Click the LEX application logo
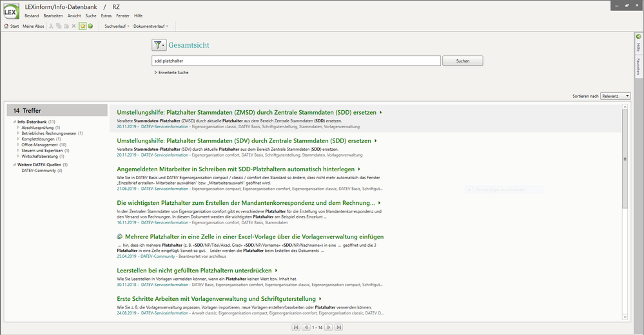This screenshot has height=335, width=644. click(10, 12)
